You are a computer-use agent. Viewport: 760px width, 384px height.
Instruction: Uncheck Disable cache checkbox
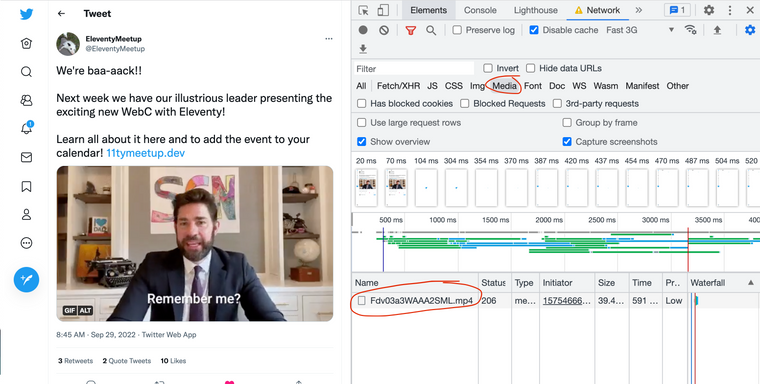(x=534, y=30)
